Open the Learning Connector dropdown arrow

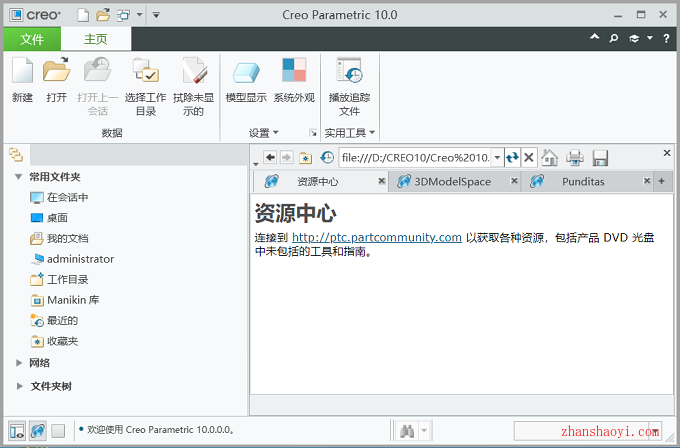point(650,38)
